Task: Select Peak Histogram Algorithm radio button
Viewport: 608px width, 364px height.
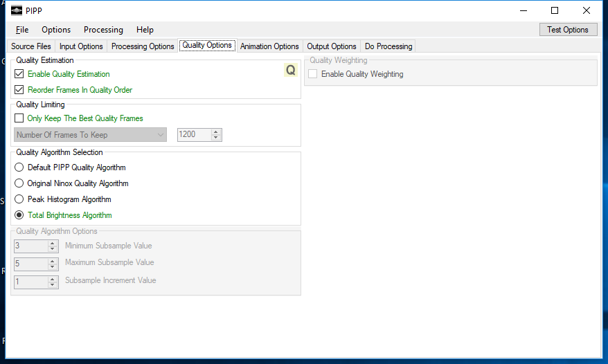Action: click(x=19, y=199)
